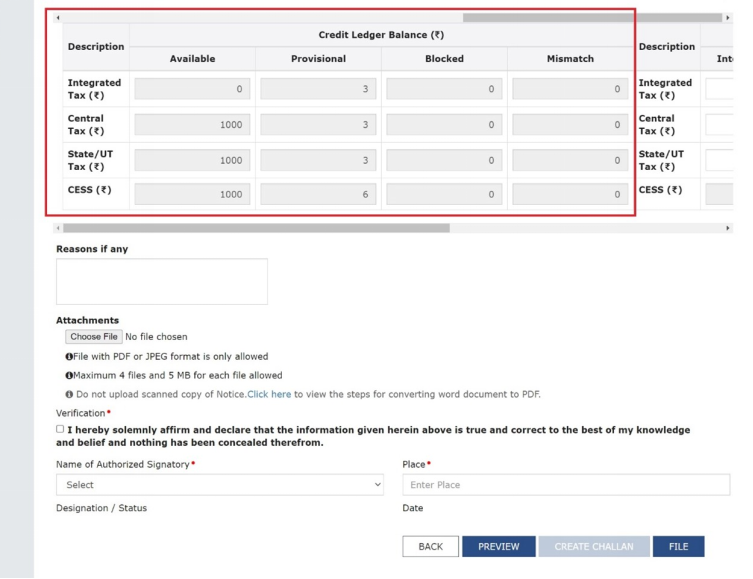Click the Credit Ledger Balance header
Viewport: 753px width, 579px height.
(x=381, y=35)
